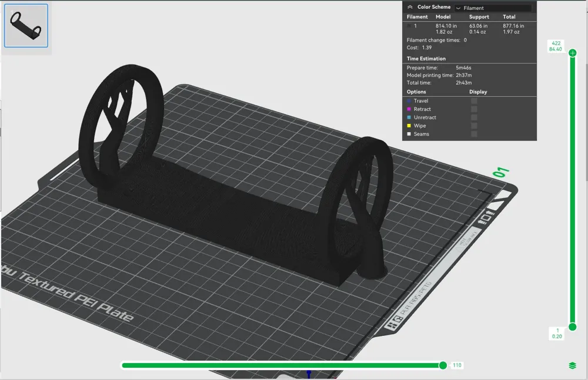Enable the Wipe display option
Image resolution: width=588 pixels, height=380 pixels.
473,126
